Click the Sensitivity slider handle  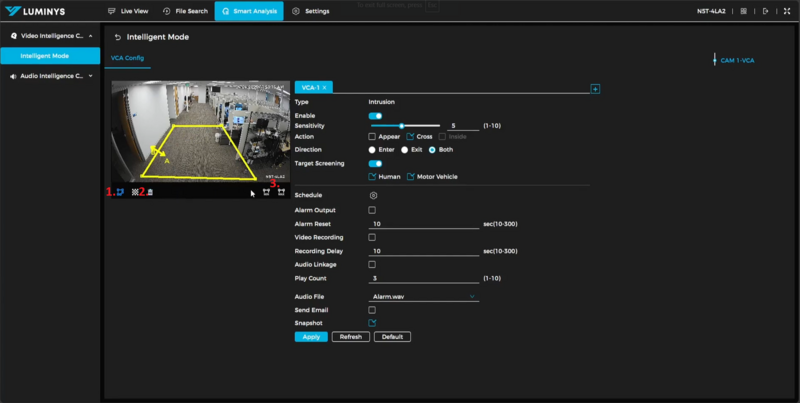[401, 126]
